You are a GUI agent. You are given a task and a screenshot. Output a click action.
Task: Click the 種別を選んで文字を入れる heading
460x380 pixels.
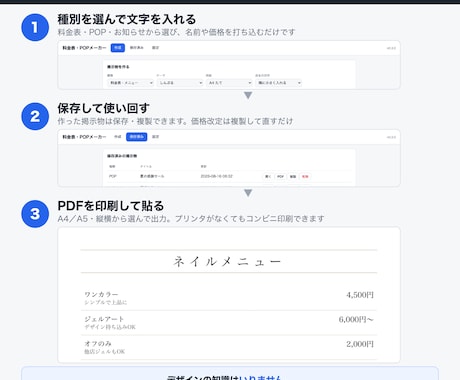point(127,19)
